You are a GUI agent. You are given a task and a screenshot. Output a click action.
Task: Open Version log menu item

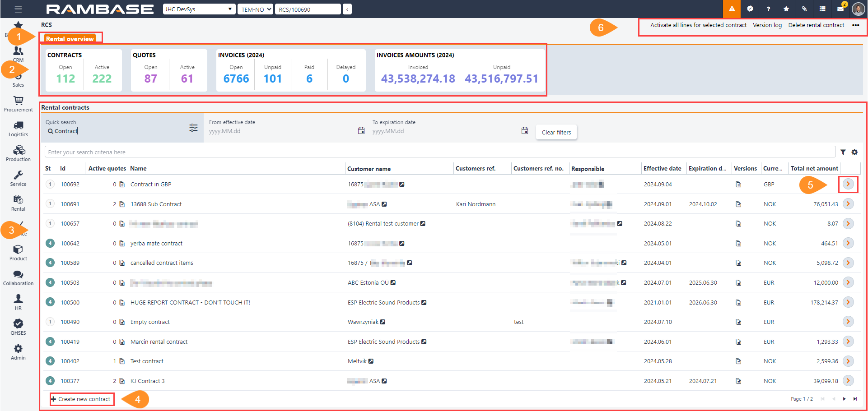tap(767, 25)
